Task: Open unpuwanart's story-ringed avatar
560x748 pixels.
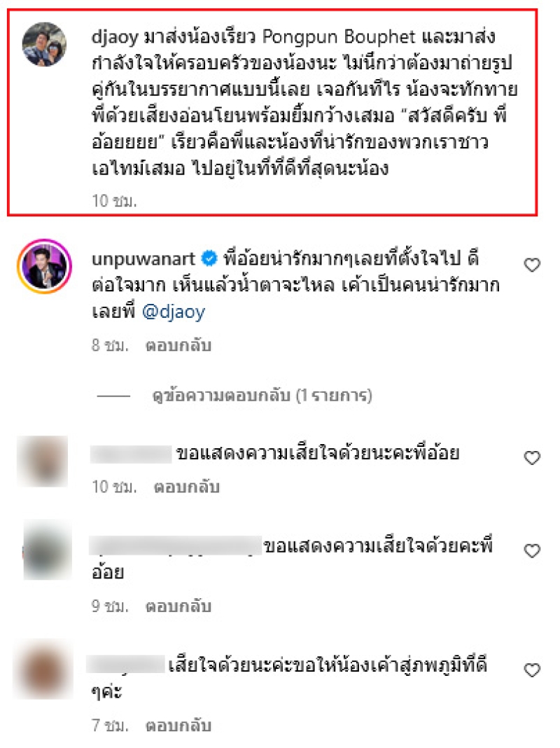Action: tap(44, 266)
